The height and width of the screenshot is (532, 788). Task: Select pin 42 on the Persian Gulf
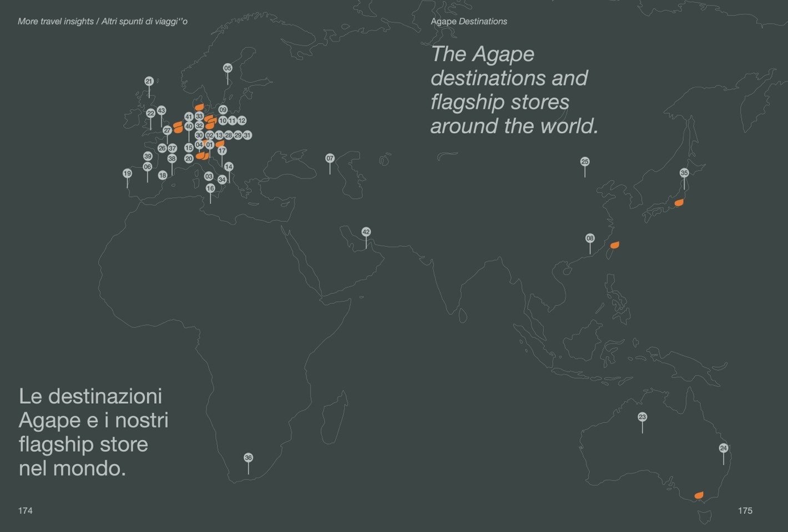[366, 232]
